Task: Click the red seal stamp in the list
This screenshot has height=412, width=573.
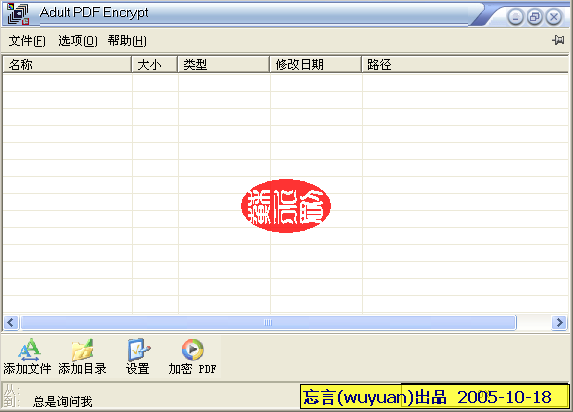Action: [286, 206]
